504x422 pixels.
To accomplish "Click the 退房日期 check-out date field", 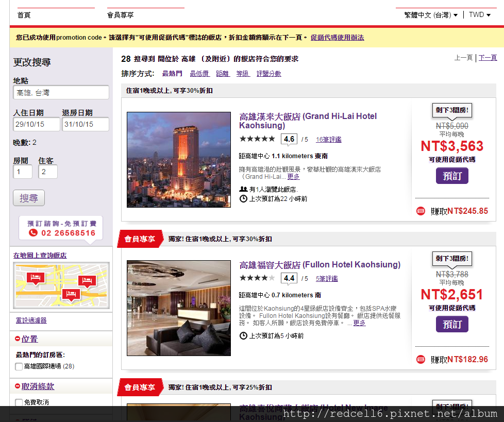I will 86,124.
